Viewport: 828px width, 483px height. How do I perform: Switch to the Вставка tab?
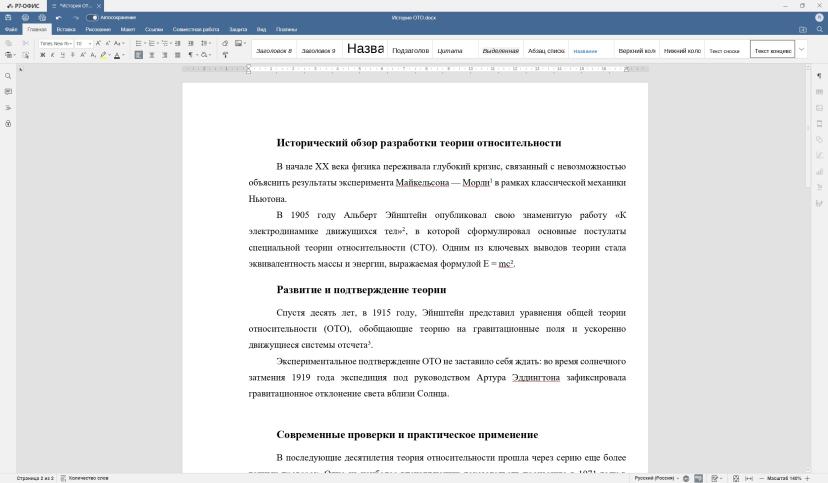coord(66,30)
